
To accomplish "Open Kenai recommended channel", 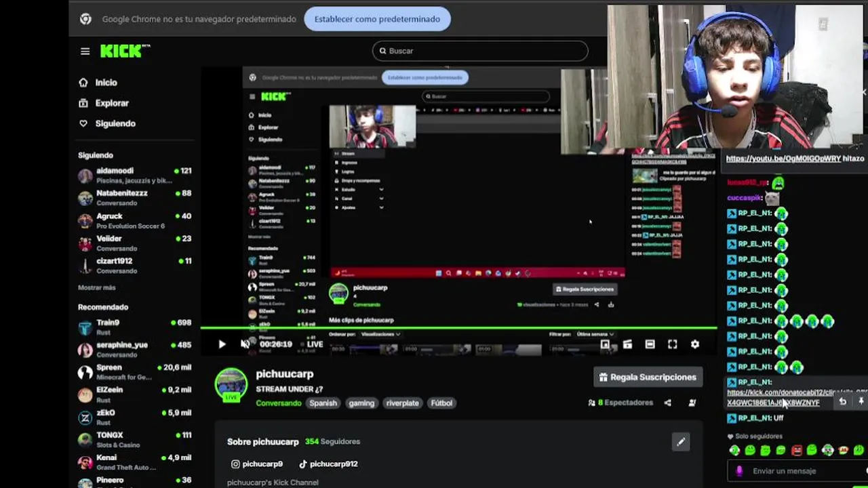I will click(x=135, y=462).
